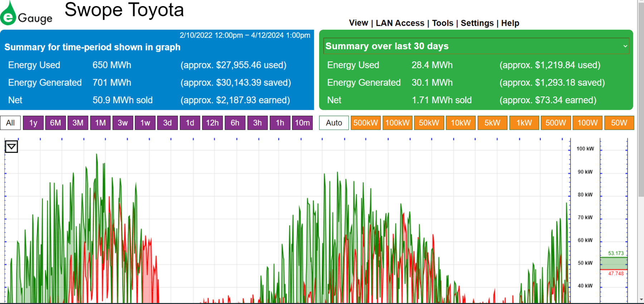Open the LAN Access menu
Image resolution: width=644 pixels, height=304 pixels.
click(x=400, y=23)
